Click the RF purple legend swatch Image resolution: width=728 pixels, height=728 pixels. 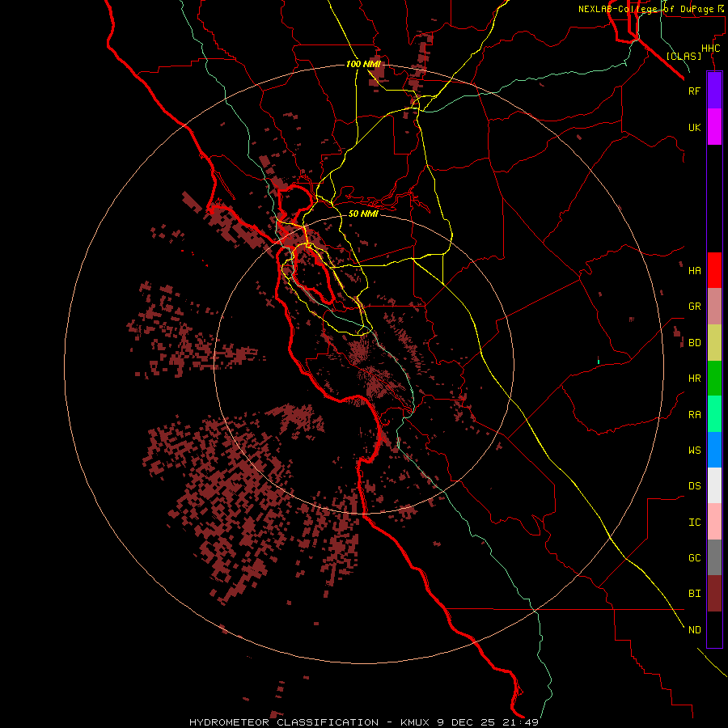714,91
